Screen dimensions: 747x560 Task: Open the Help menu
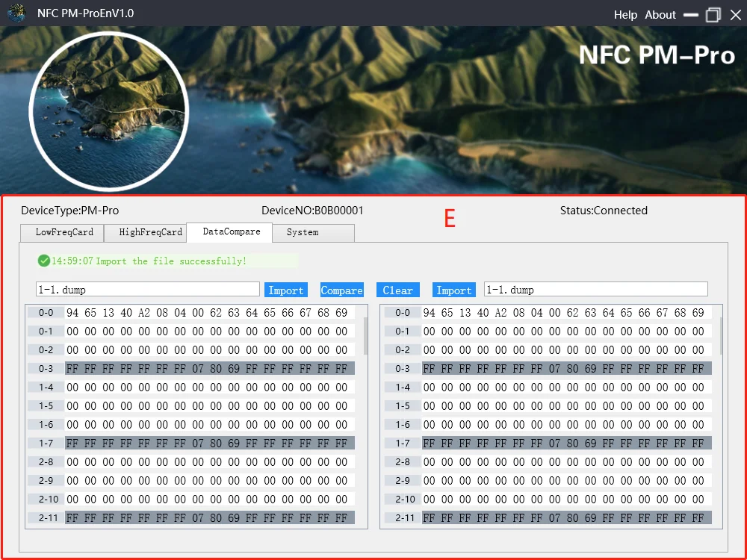point(625,15)
